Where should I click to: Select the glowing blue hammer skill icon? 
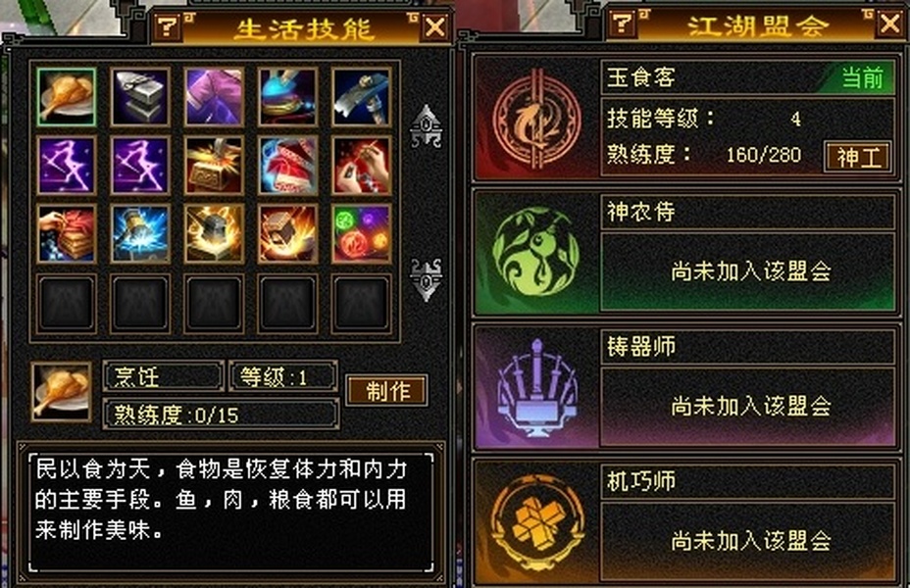tap(140, 233)
